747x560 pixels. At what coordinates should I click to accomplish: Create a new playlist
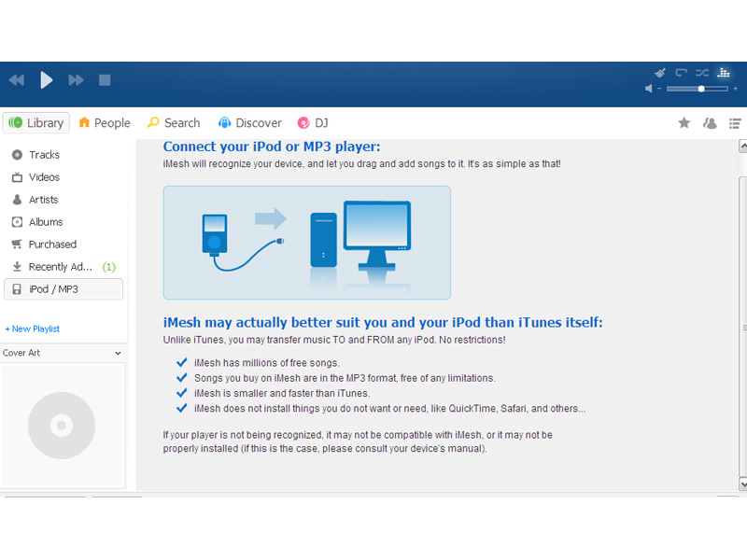pyautogui.click(x=33, y=329)
